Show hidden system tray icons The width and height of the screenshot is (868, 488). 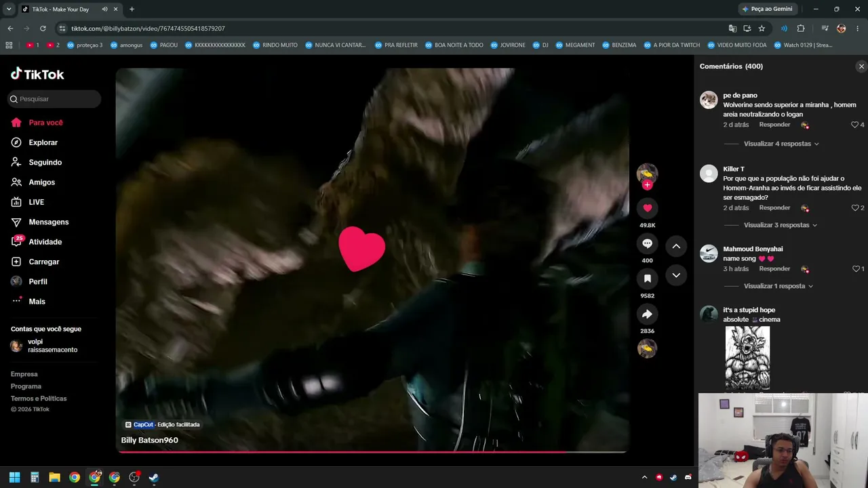coord(644,477)
